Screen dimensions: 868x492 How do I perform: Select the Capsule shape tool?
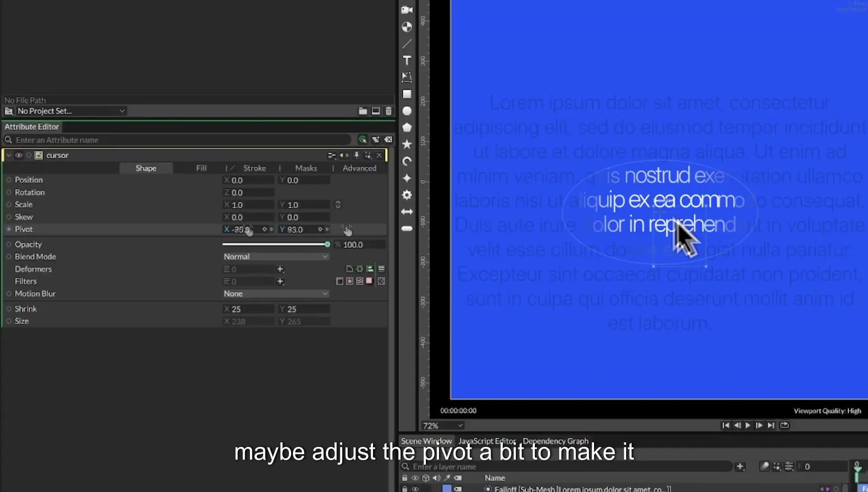click(407, 228)
